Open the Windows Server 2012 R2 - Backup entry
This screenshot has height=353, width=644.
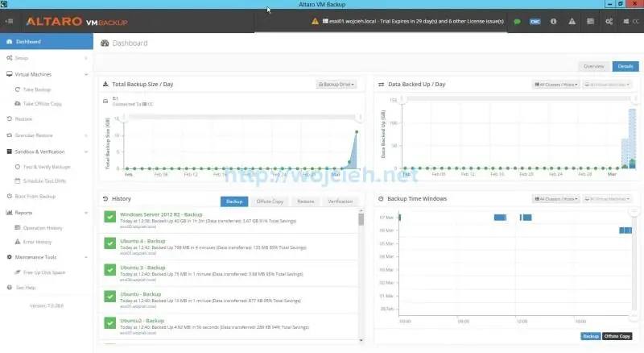click(161, 214)
